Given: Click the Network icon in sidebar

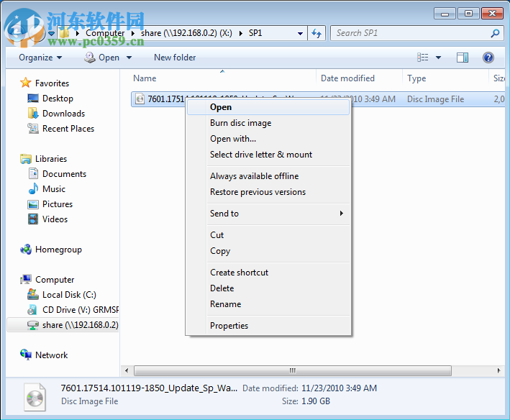Looking at the screenshot, I should click(26, 355).
